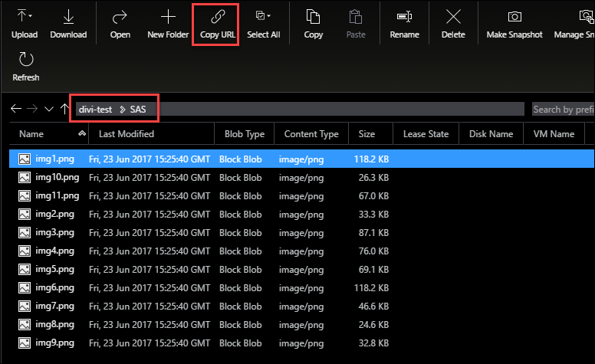Select the img11.png blob row
Screen dimensions: 595x364
(x=301, y=195)
